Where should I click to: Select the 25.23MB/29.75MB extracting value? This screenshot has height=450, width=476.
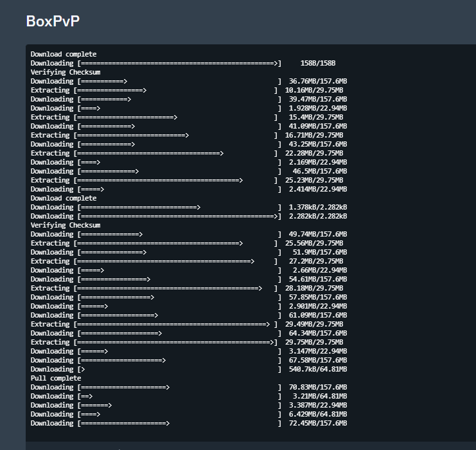pyautogui.click(x=314, y=180)
